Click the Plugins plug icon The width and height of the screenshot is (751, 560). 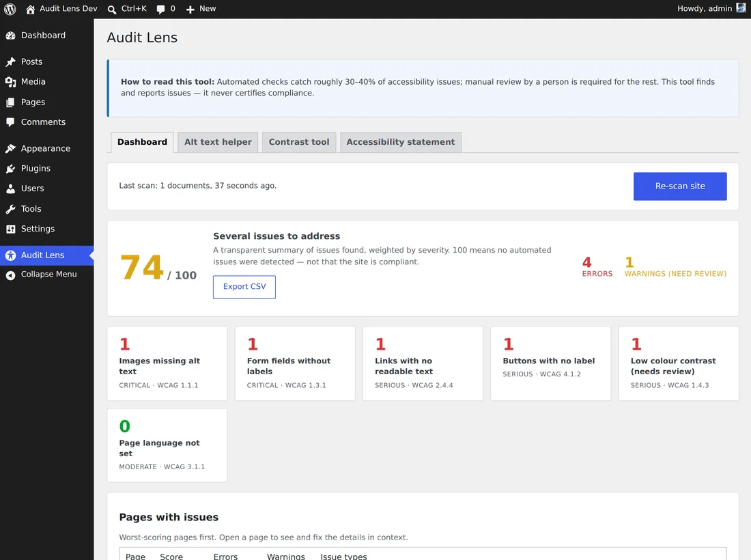pyautogui.click(x=10, y=169)
